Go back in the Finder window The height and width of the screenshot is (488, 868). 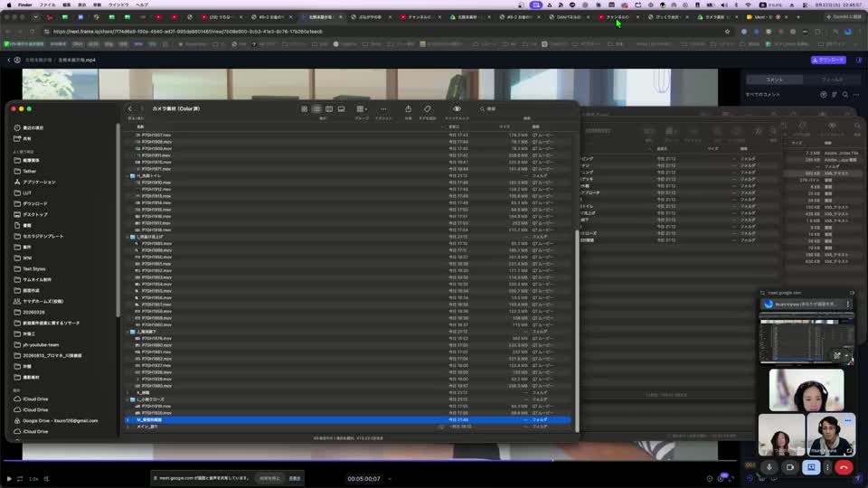point(130,109)
